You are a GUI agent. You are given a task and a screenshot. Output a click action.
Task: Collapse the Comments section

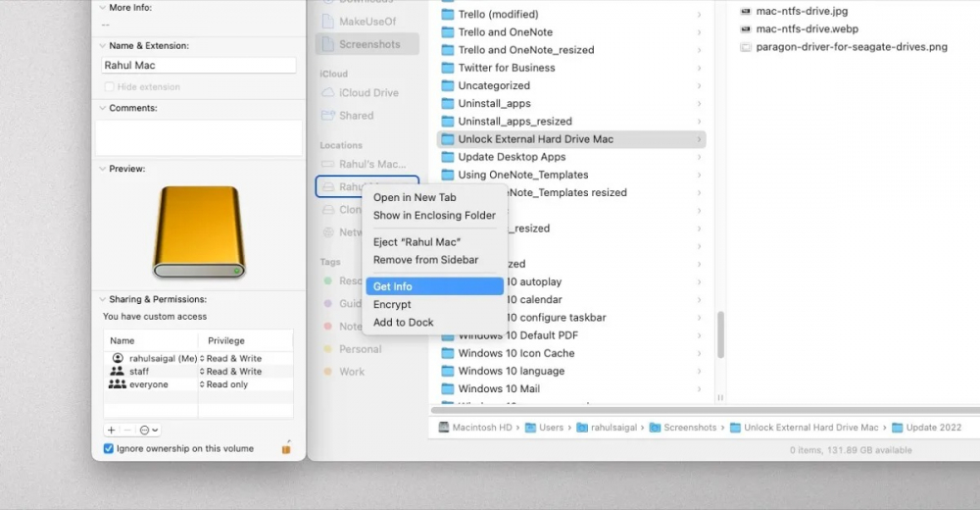click(103, 108)
